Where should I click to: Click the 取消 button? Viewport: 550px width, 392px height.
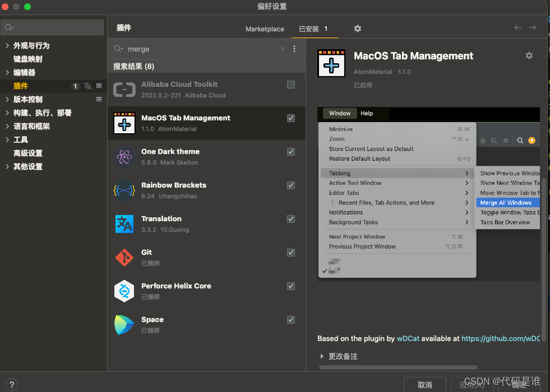tap(425, 385)
